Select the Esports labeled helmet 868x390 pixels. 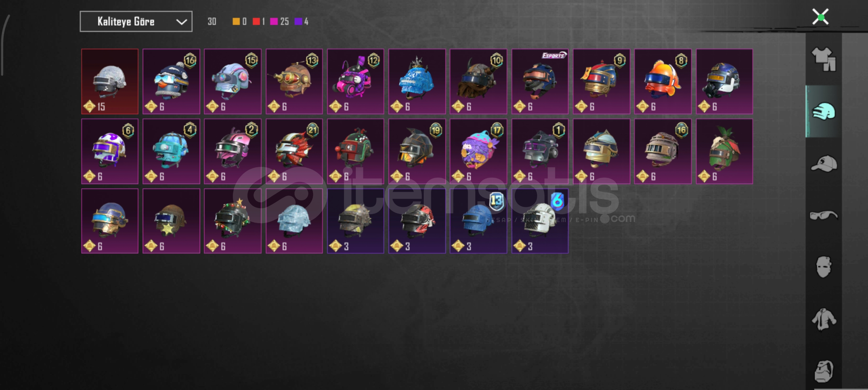pyautogui.click(x=540, y=82)
